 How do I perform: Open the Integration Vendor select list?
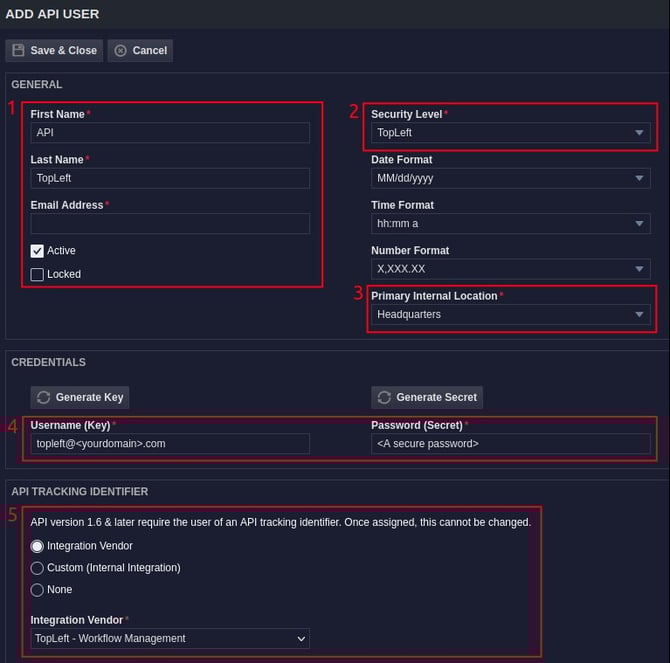pyautogui.click(x=170, y=638)
